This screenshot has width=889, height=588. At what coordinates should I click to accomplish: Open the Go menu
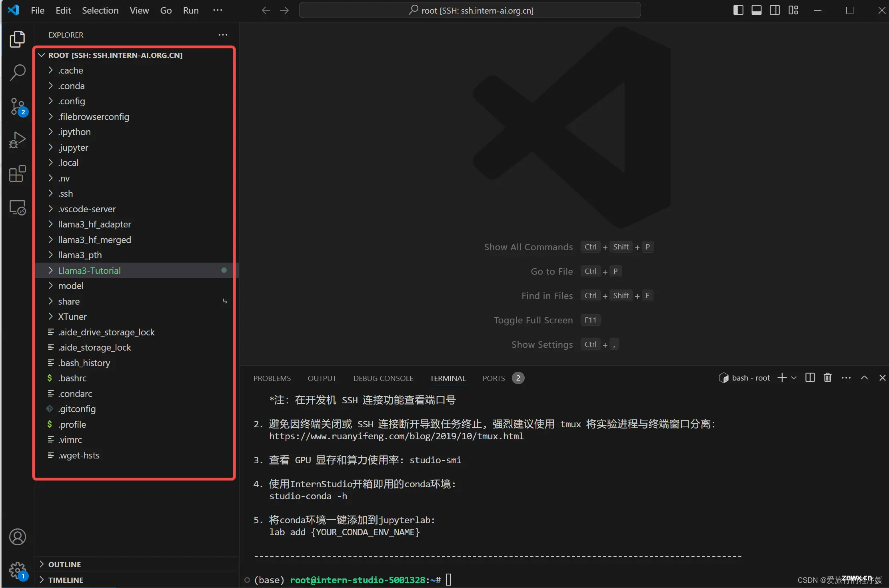166,10
